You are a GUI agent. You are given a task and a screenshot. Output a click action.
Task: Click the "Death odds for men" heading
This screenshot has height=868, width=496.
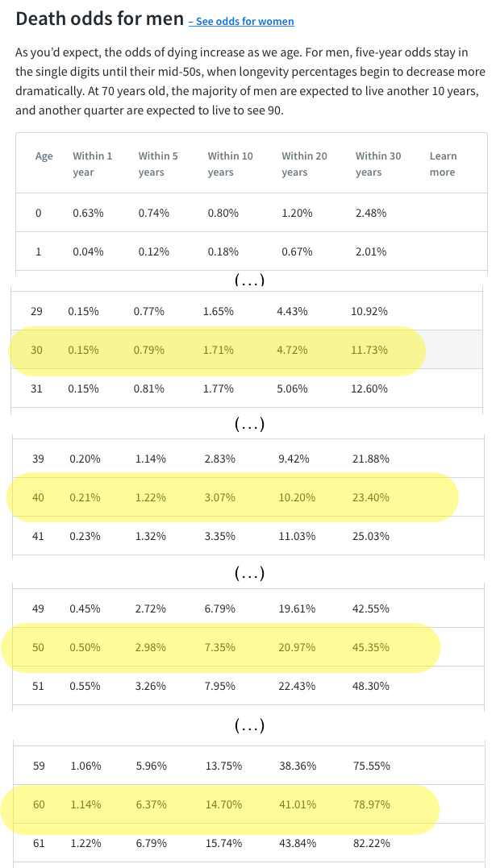tap(98, 19)
